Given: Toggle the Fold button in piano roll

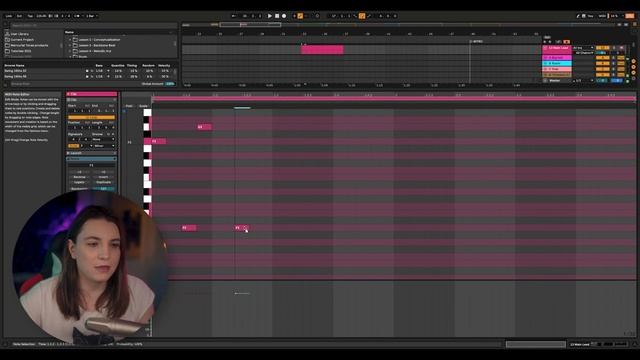Looking at the screenshot, I should click(129, 106).
